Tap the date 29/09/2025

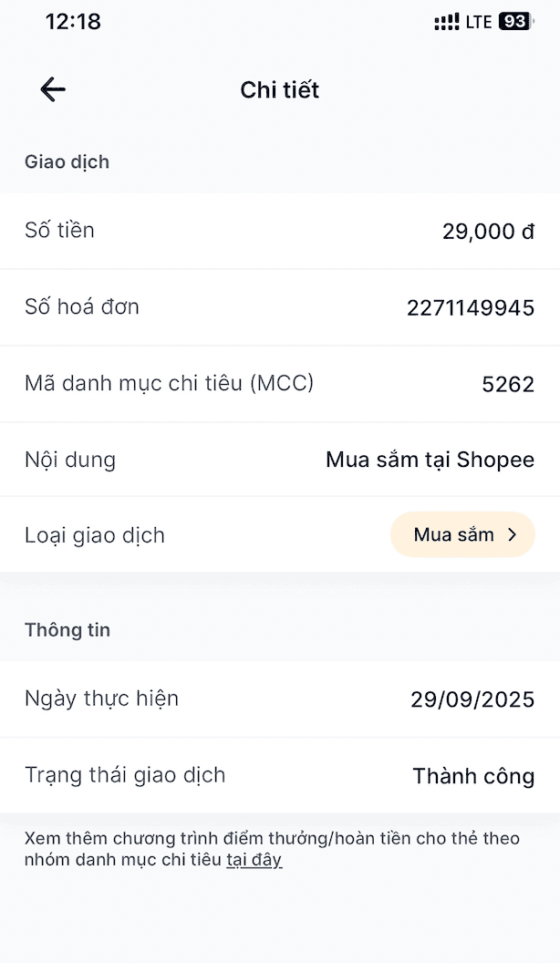pos(472,700)
